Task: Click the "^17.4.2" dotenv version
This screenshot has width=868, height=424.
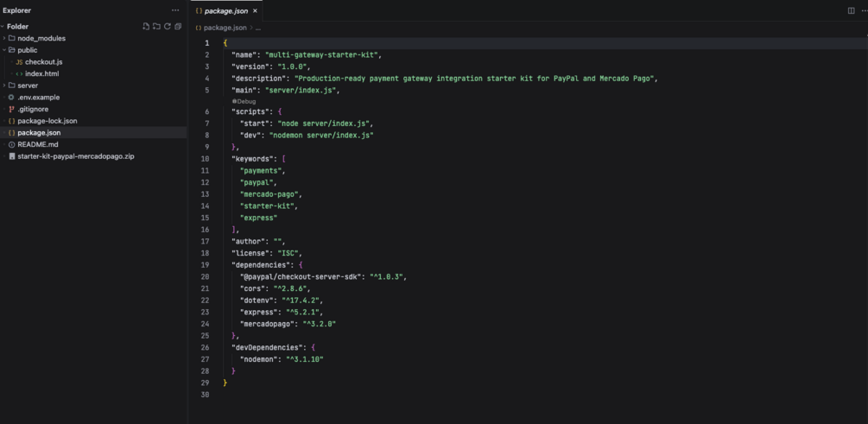Action: click(301, 301)
